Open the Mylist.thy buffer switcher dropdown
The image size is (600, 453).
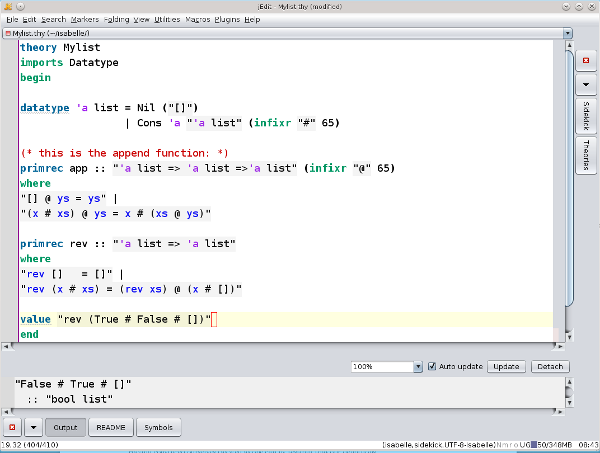(567, 32)
